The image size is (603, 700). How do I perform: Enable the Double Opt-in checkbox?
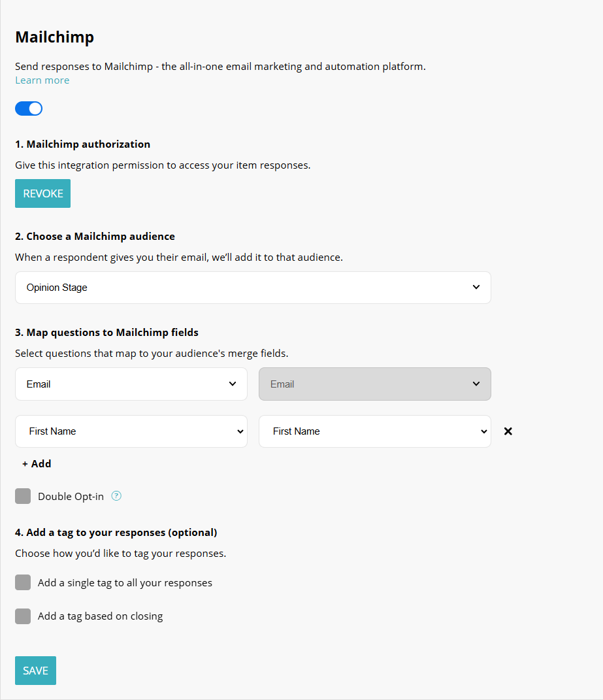pyautogui.click(x=23, y=496)
